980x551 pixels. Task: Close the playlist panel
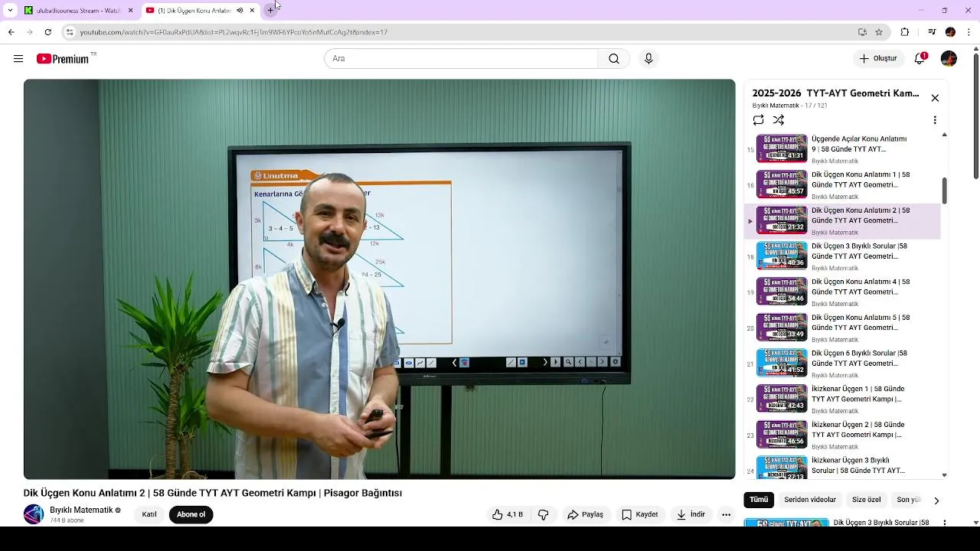pos(935,98)
